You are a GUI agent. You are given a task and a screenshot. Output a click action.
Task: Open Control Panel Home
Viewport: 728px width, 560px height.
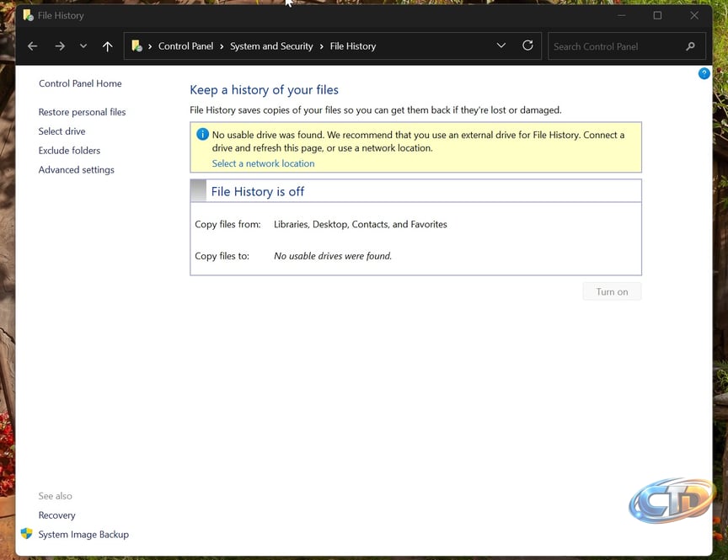point(80,83)
